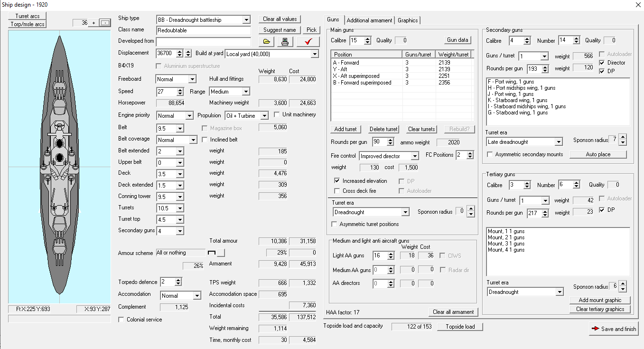Increase displacement with the up spinner arrow
Image resolution: width=644 pixels, height=349 pixels.
tap(180, 51)
